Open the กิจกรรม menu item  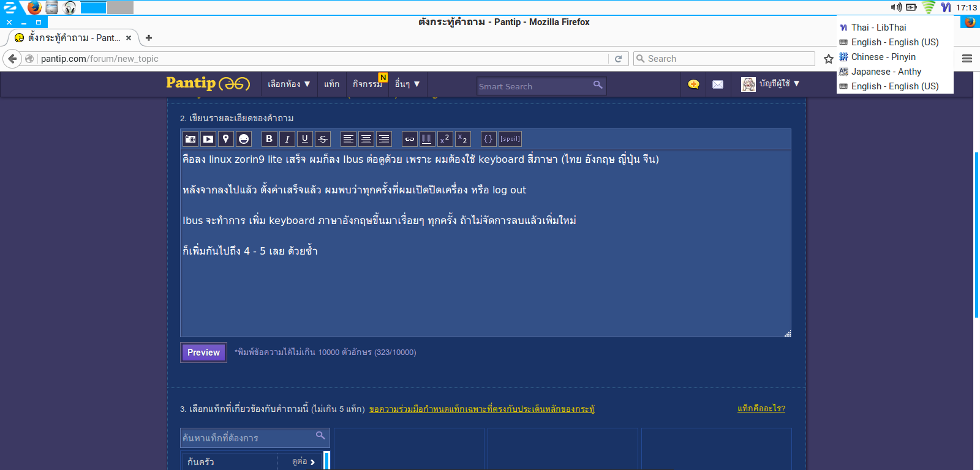click(x=367, y=84)
